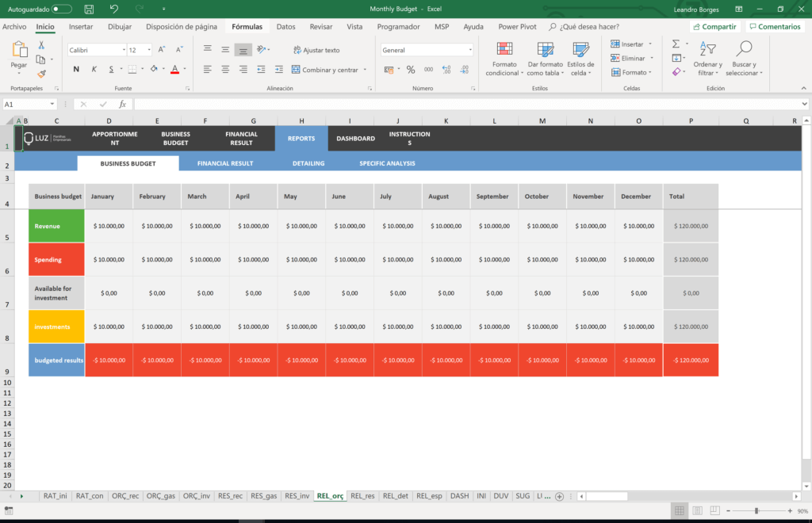812x523 pixels.
Task: Toggle Underline formatting
Action: point(112,69)
